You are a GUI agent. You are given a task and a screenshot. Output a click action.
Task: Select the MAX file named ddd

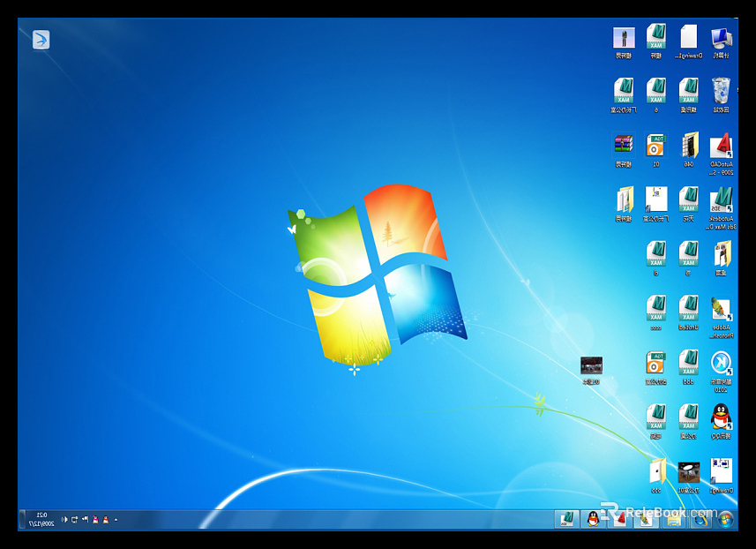click(689, 364)
